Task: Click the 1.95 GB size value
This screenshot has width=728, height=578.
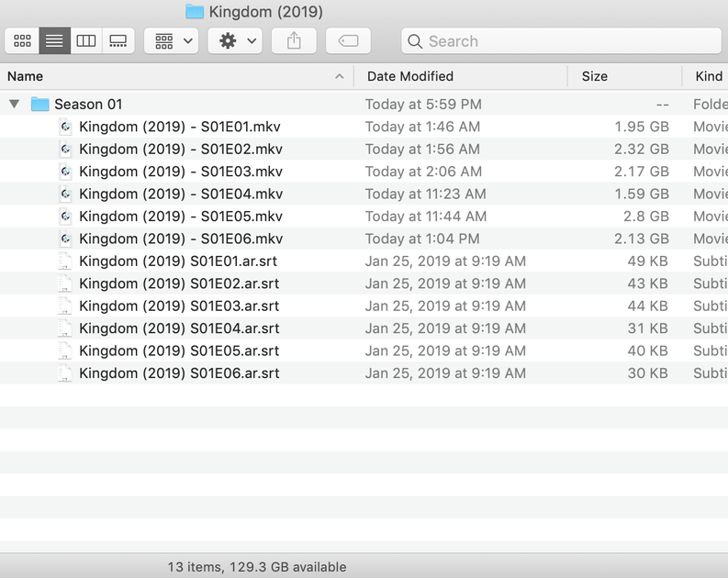Action: (x=642, y=127)
